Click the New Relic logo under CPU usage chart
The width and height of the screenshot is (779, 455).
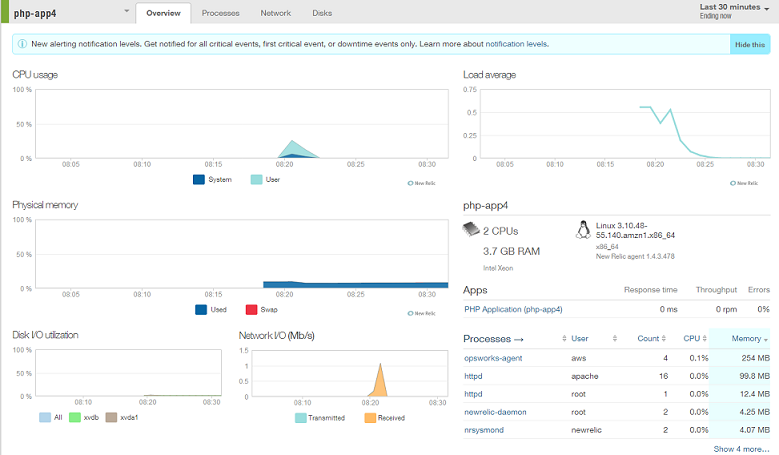(x=421, y=183)
